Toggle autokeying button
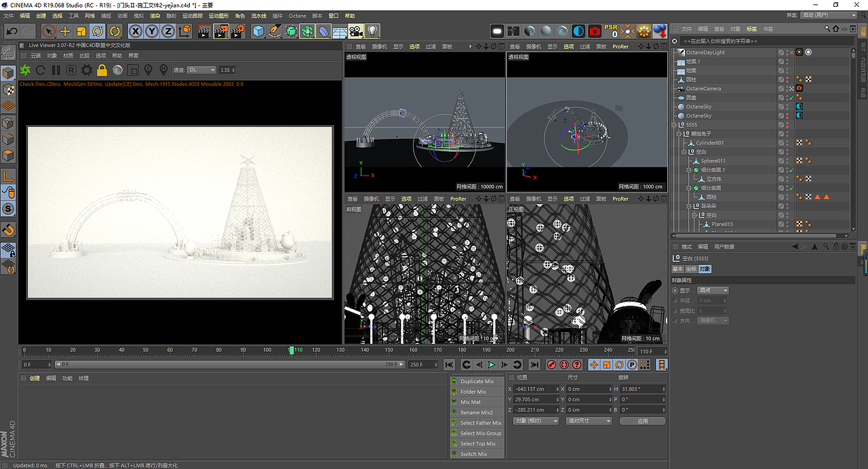This screenshot has width=868, height=469. click(x=564, y=365)
